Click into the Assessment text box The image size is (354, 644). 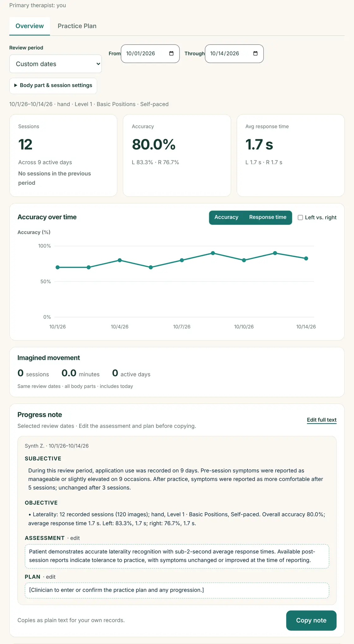pos(177,556)
